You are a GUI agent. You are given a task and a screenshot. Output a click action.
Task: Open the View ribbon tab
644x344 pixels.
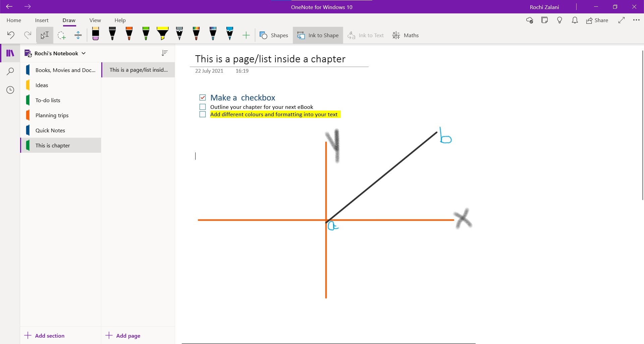tap(95, 20)
